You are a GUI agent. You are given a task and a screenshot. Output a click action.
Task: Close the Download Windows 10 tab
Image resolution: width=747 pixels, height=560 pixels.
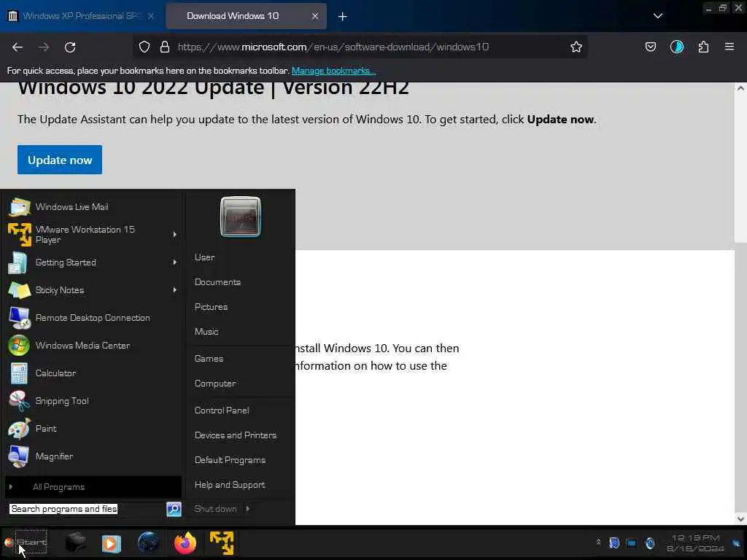tap(315, 16)
